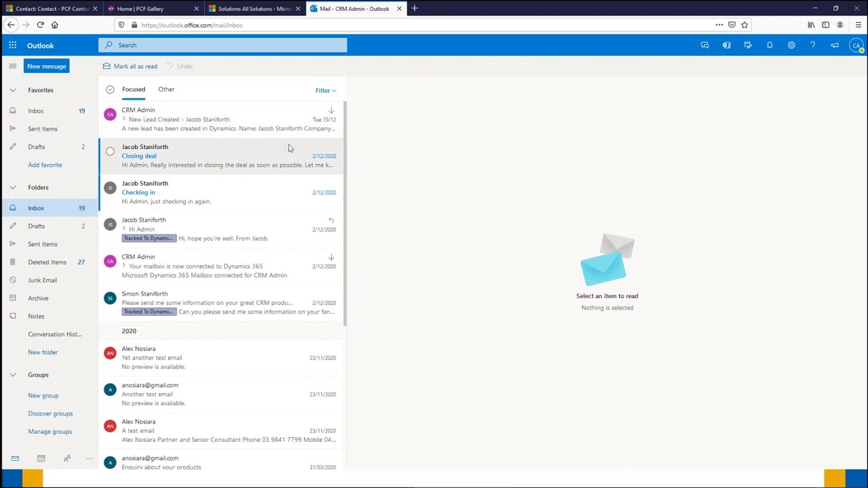Image resolution: width=868 pixels, height=488 pixels.
Task: Reload the page in the browser
Action: coord(40,25)
